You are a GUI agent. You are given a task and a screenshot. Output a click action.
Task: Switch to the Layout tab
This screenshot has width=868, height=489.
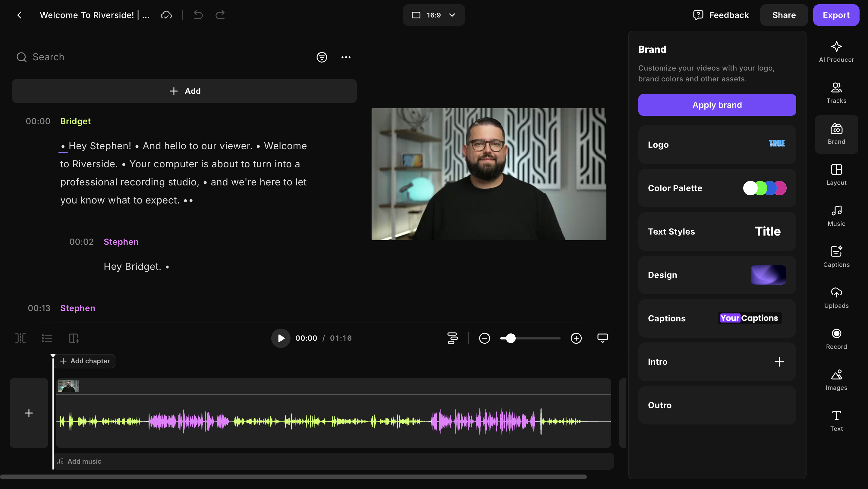coord(836,175)
